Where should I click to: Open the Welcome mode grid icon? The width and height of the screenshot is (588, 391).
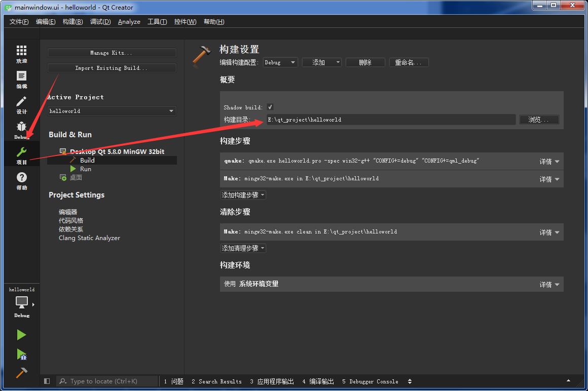coord(21,50)
